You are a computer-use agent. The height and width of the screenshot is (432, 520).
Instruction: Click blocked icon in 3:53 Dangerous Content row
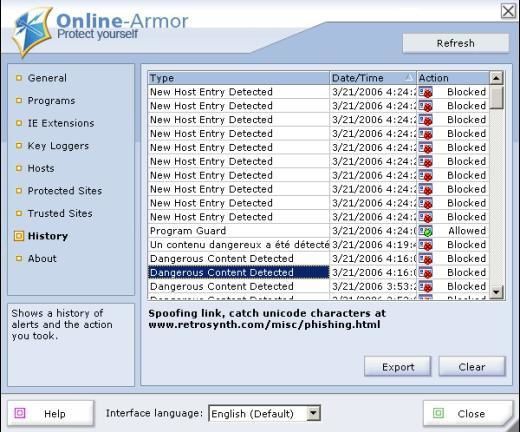click(x=426, y=287)
